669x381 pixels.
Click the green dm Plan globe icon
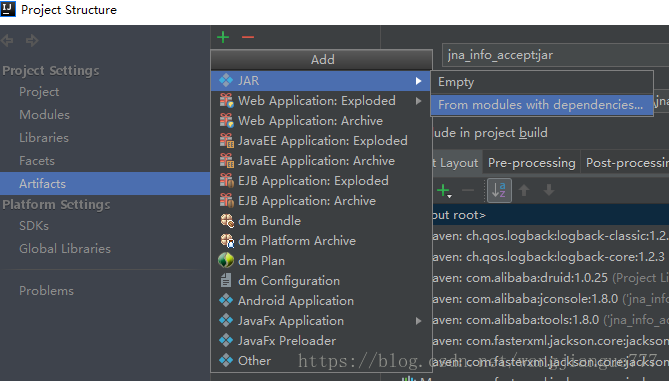pos(226,260)
